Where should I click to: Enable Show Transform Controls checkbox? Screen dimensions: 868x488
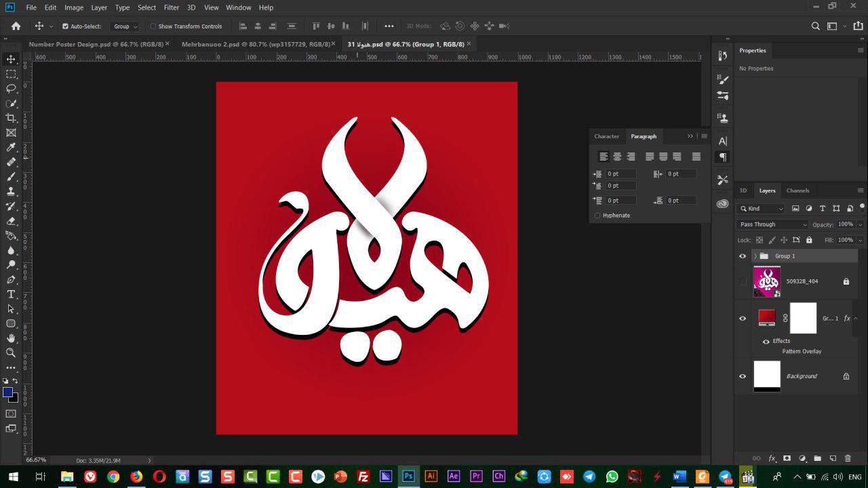point(153,26)
